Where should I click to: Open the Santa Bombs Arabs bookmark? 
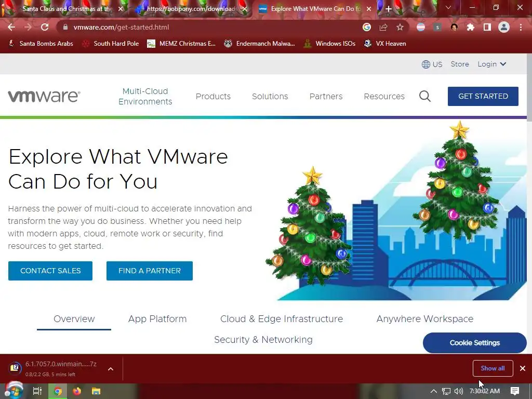click(x=41, y=44)
